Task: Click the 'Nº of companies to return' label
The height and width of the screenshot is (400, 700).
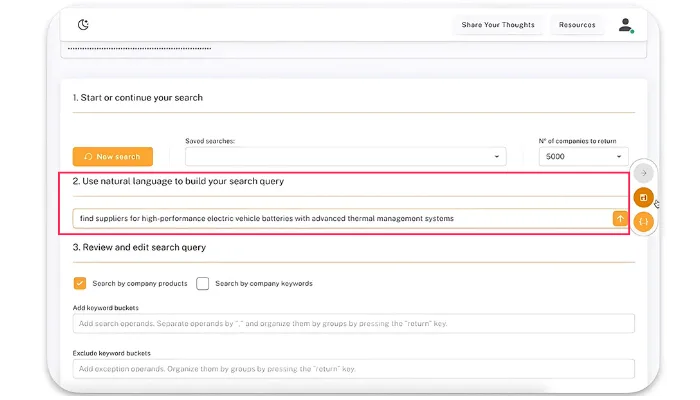Action: pos(577,141)
